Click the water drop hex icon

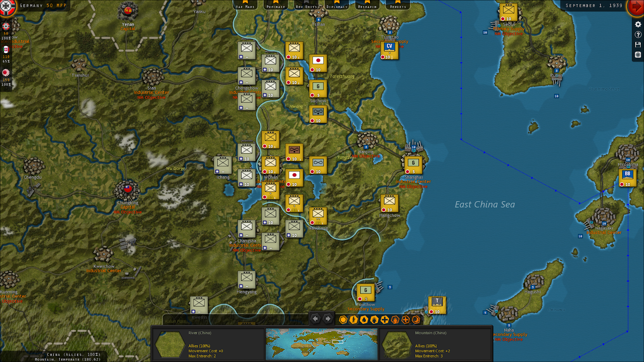tap(364, 320)
